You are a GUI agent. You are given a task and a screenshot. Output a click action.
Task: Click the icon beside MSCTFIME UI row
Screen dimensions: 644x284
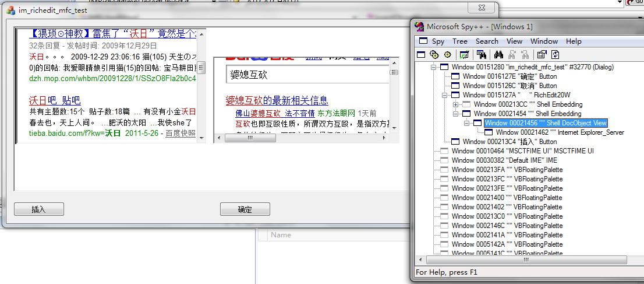point(444,150)
